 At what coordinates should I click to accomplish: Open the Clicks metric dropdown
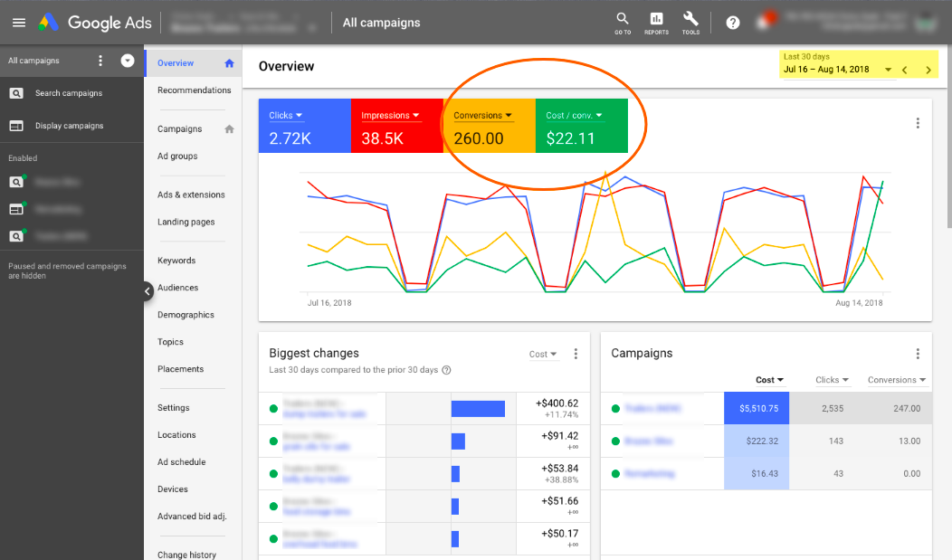(286, 116)
